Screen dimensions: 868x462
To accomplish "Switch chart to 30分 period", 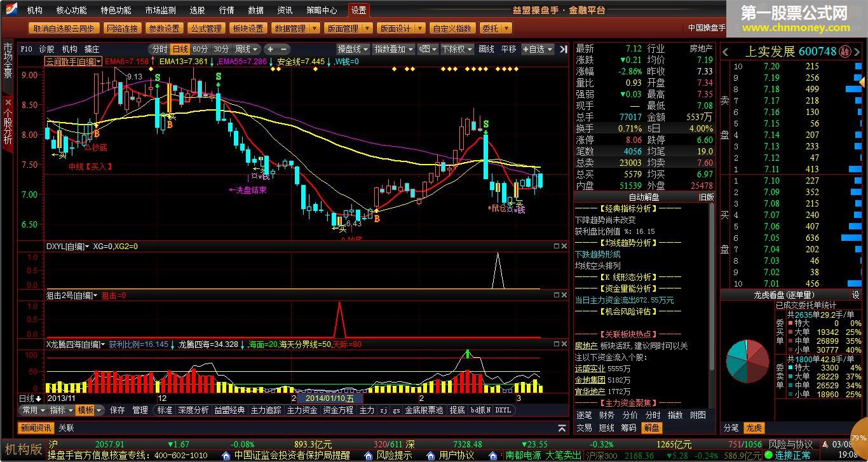I will click(221, 49).
